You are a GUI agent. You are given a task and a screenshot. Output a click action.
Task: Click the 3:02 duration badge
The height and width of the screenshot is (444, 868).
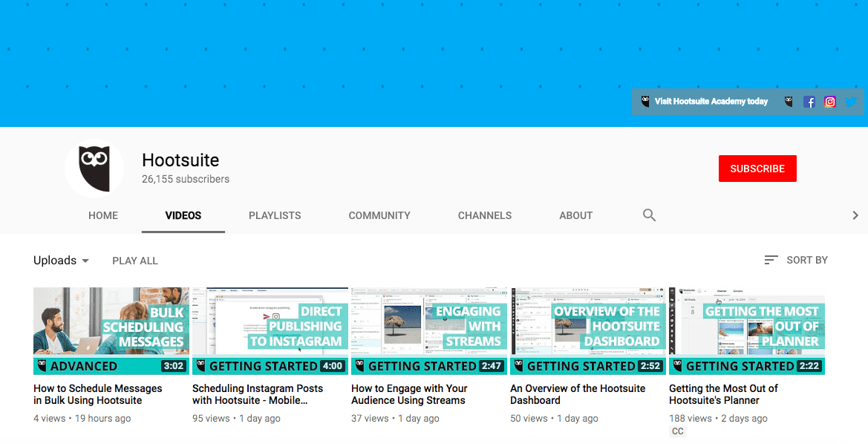[x=173, y=366]
